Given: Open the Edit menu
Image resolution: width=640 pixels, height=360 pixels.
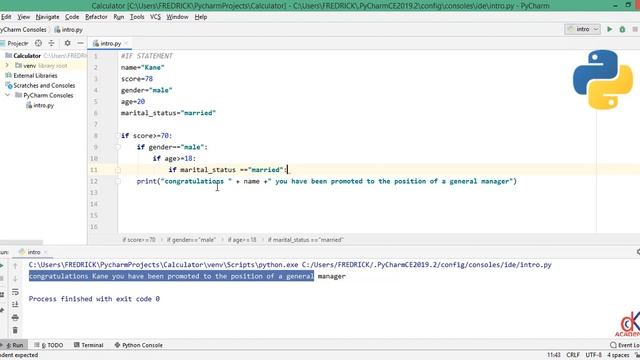Looking at the screenshot, I should coord(6,17).
